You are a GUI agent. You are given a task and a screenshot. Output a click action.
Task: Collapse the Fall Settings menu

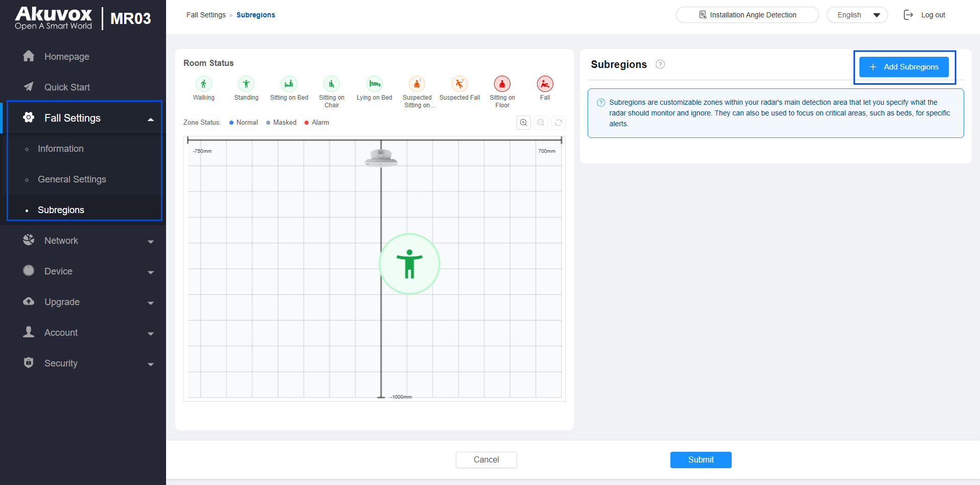point(151,119)
